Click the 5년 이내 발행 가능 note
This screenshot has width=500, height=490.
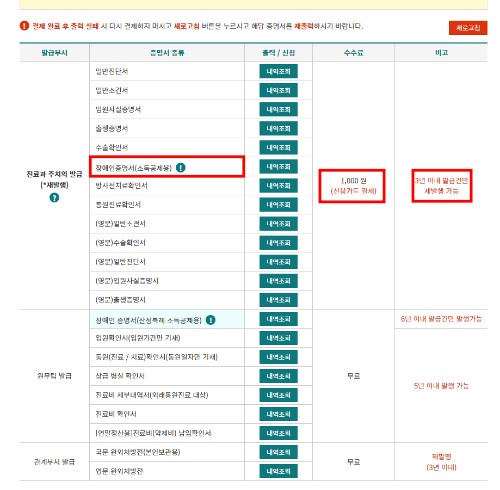click(x=441, y=386)
